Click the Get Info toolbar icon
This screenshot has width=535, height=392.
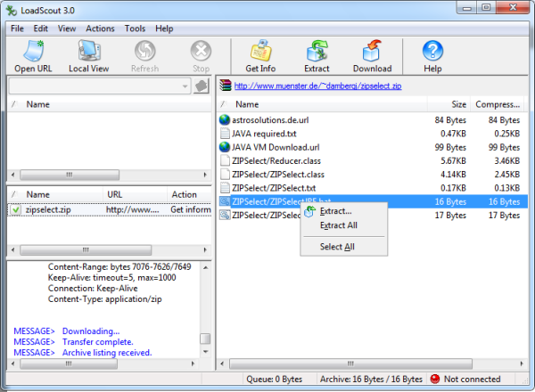coord(260,51)
